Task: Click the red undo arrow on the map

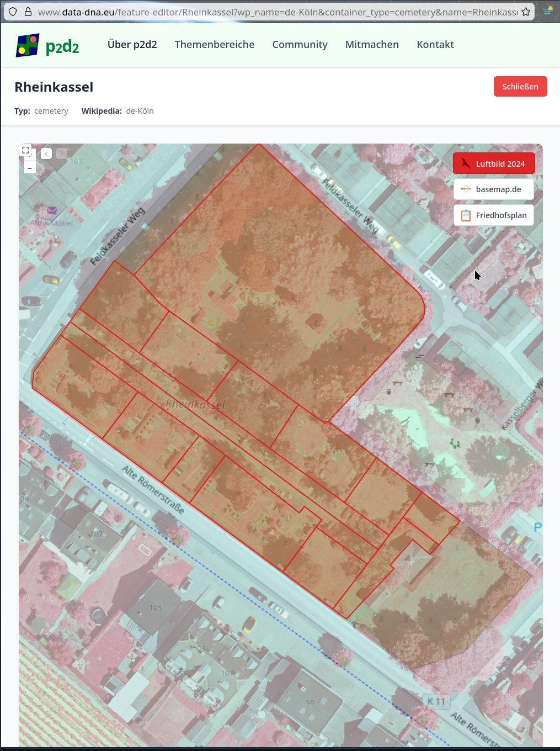Action: 46,154
